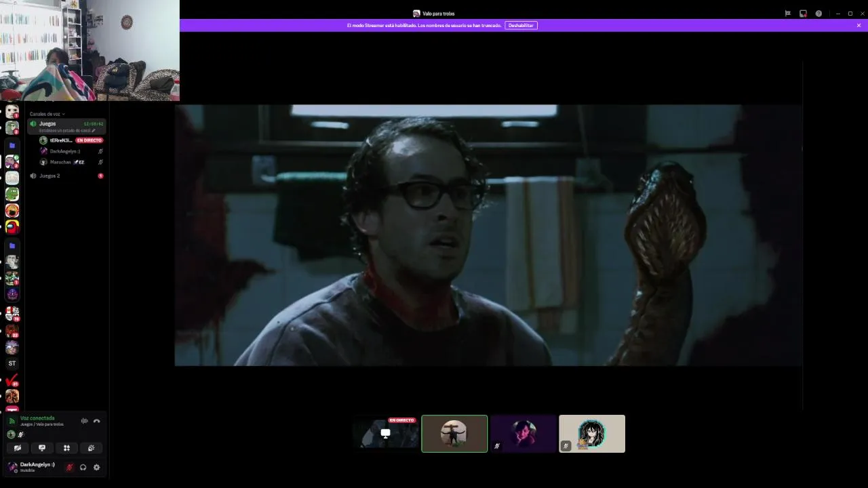Expand the upper blue folder in server list
868x488 pixels.
[x=12, y=146]
